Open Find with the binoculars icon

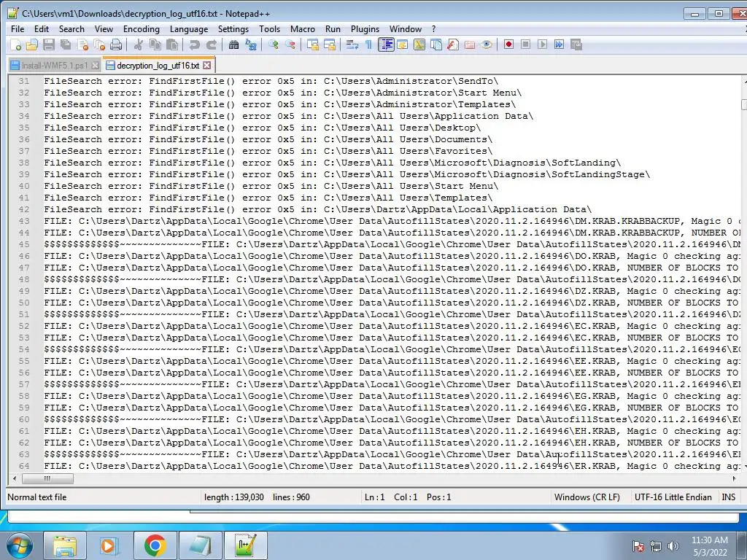click(x=233, y=44)
